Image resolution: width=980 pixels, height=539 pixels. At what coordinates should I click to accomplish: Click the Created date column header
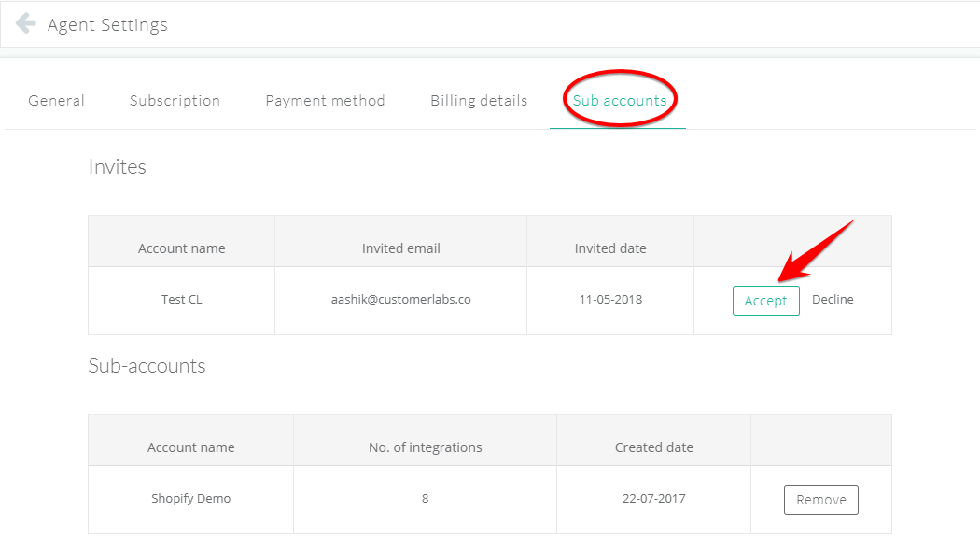point(653,447)
